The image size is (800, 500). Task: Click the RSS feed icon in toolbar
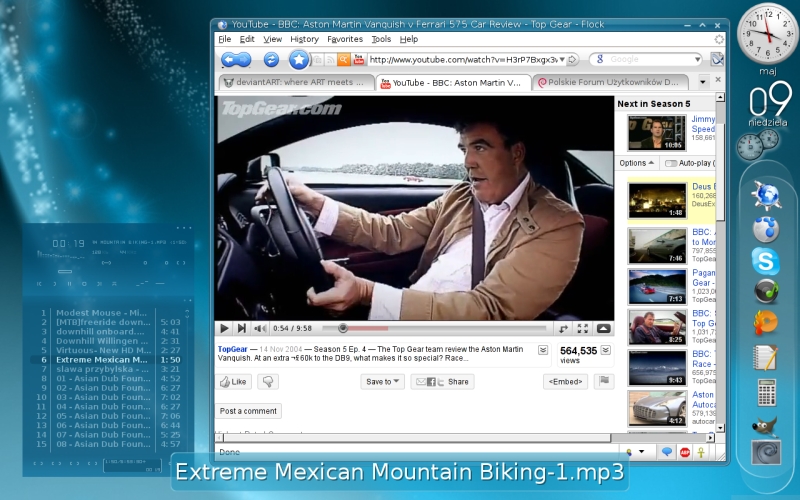pyautogui.click(x=330, y=60)
